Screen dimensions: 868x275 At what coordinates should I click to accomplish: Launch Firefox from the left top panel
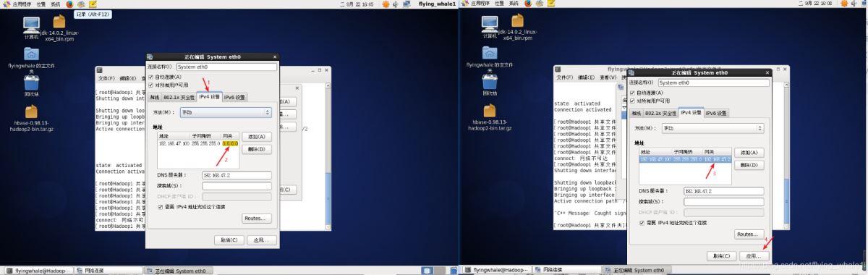coord(69,4)
